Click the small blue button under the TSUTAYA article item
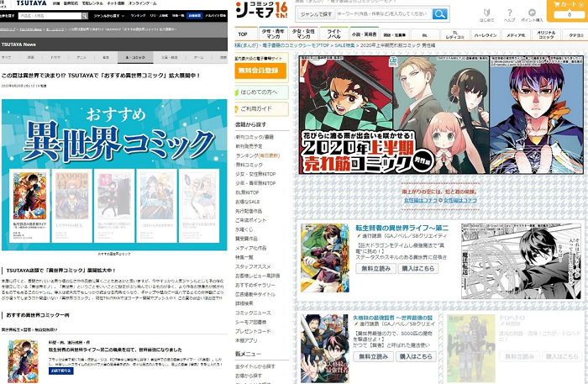Screen dimensions: 588x384 click(60, 371)
